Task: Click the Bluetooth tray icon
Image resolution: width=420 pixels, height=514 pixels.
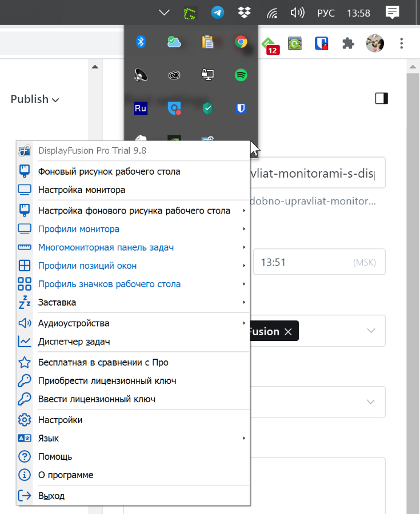Action: point(141,42)
